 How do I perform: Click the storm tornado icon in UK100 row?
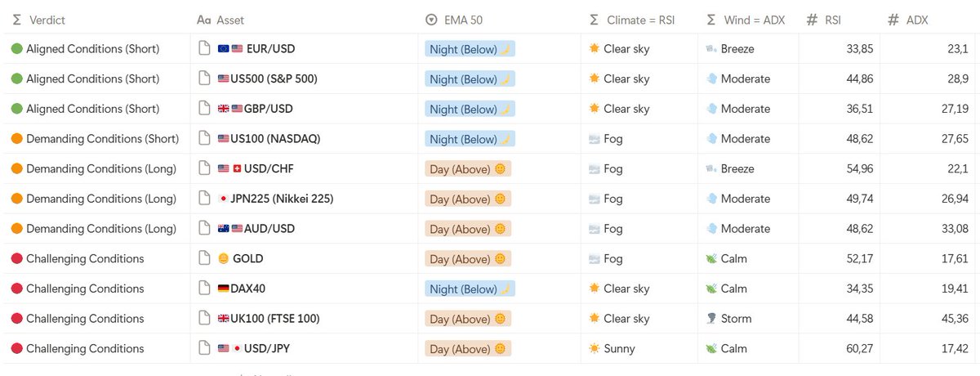point(711,319)
